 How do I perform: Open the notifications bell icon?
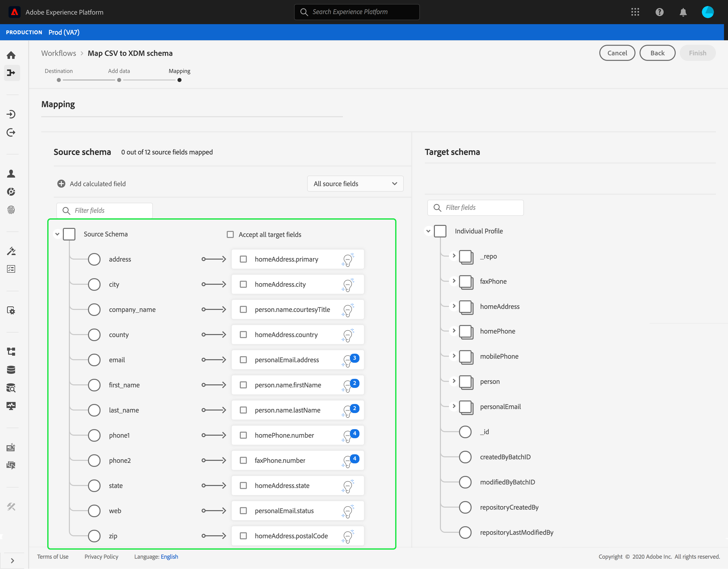click(x=683, y=12)
